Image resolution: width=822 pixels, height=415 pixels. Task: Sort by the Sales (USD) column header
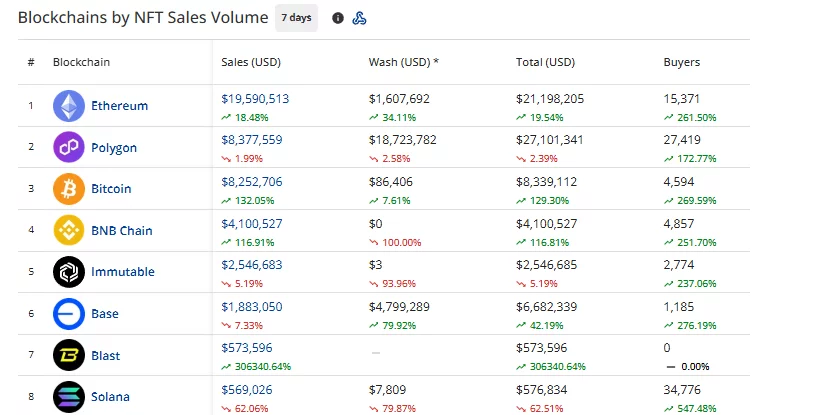click(x=251, y=62)
